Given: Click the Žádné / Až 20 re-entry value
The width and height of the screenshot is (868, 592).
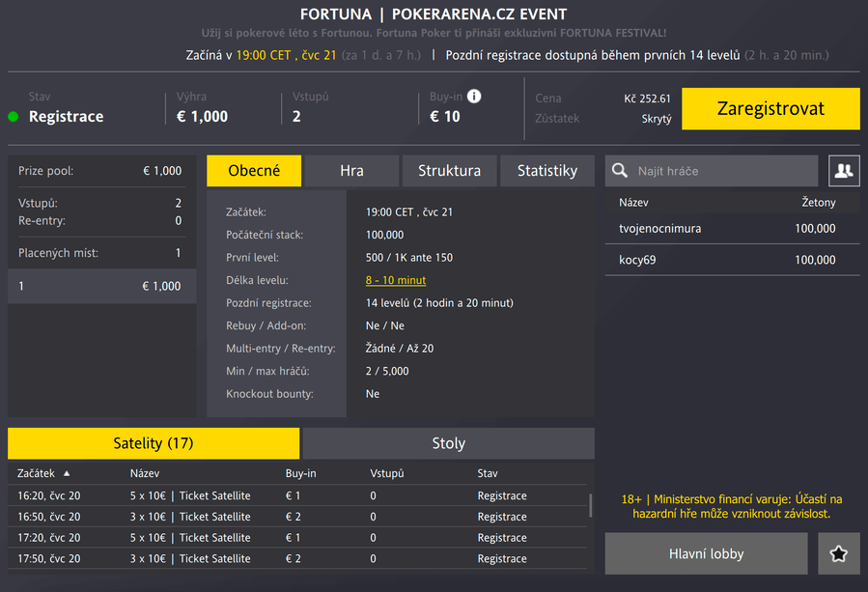Looking at the screenshot, I should coord(400,349).
